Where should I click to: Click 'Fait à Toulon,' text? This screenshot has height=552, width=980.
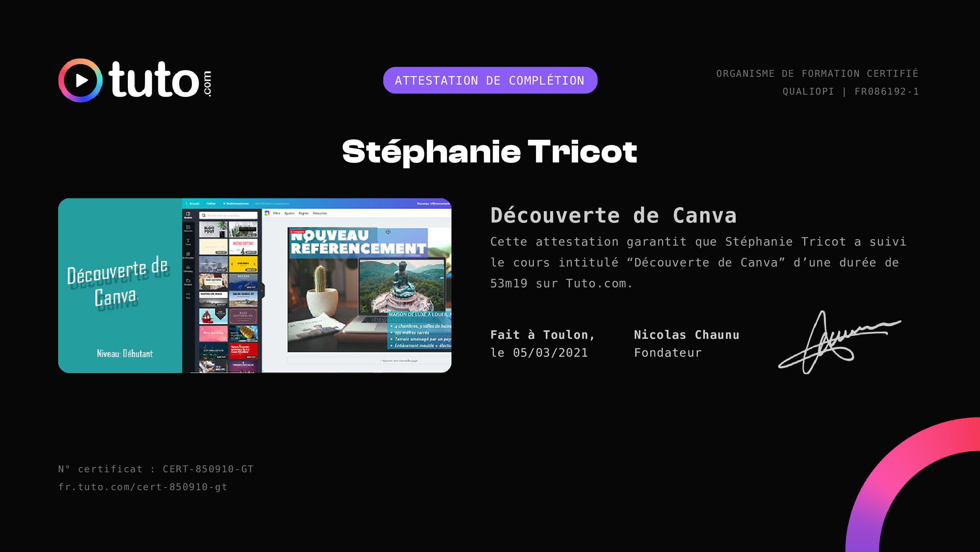[x=543, y=335]
